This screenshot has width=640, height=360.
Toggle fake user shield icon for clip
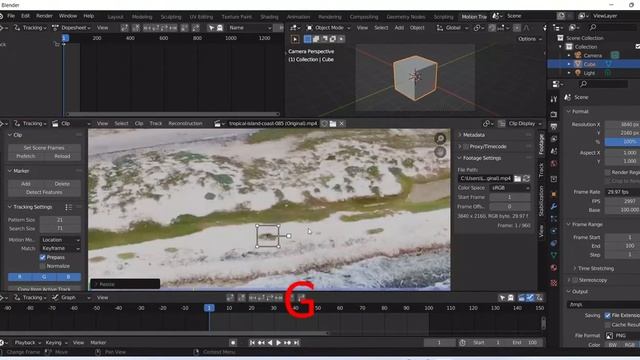[x=324, y=124]
